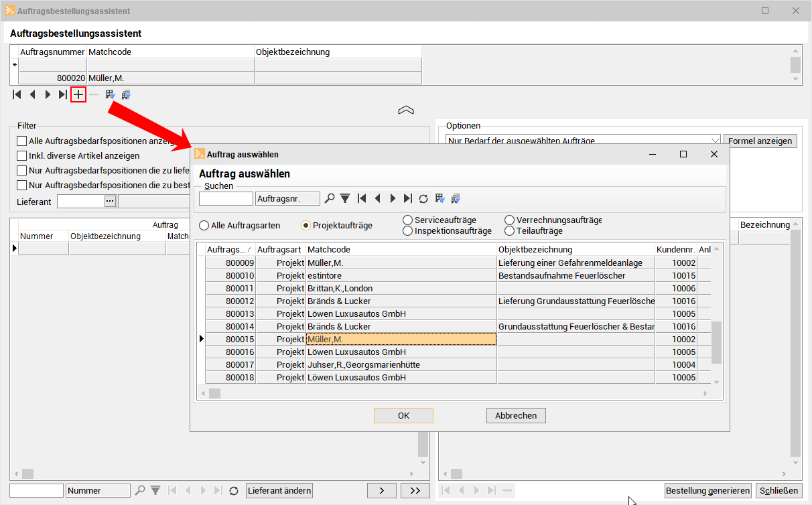Click the bottom 'Nummer' search criterion field
This screenshot has width=812, height=505.
click(98, 490)
